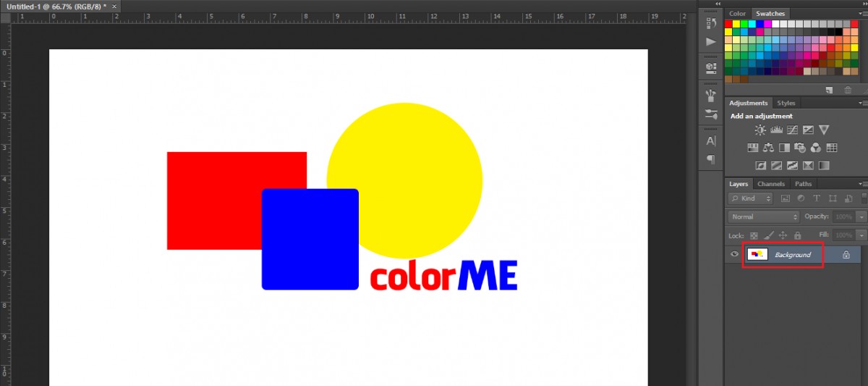Select the Swatches tab
The width and height of the screenshot is (868, 386).
[x=770, y=14]
